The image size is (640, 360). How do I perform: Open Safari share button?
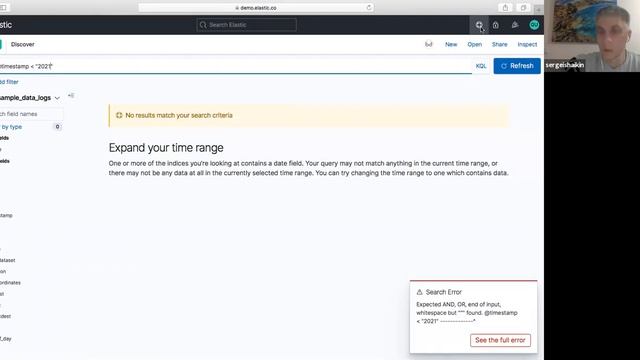pos(505,8)
